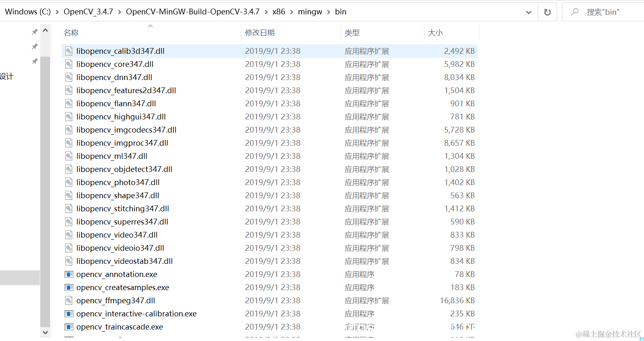Select the libopencv_dnn347.dll file name
The image size is (644, 341).
[x=114, y=77]
